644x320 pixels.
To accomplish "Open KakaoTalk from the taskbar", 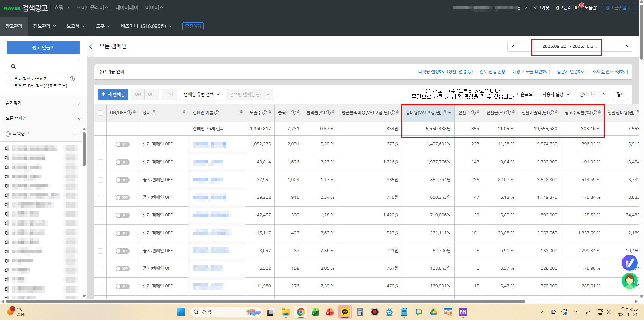I will click(345, 312).
